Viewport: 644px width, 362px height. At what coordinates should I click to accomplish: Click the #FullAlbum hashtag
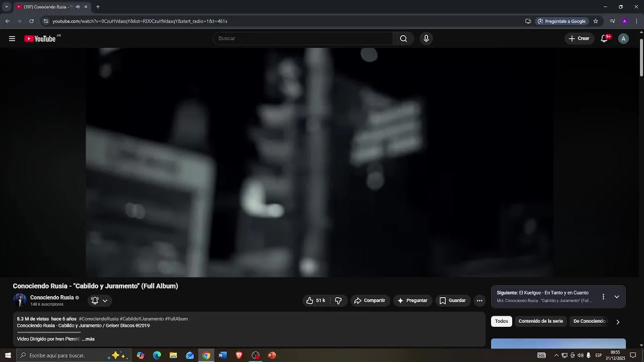177,319
